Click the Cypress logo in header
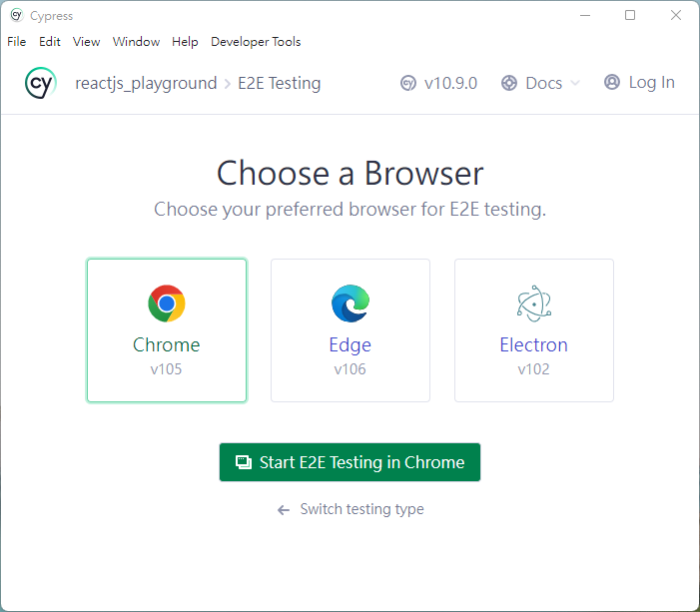Image resolution: width=700 pixels, height=612 pixels. click(x=40, y=83)
